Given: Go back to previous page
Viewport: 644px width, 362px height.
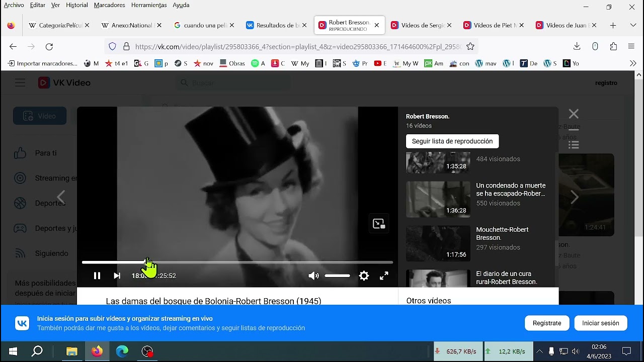Looking at the screenshot, I should tap(13, 46).
